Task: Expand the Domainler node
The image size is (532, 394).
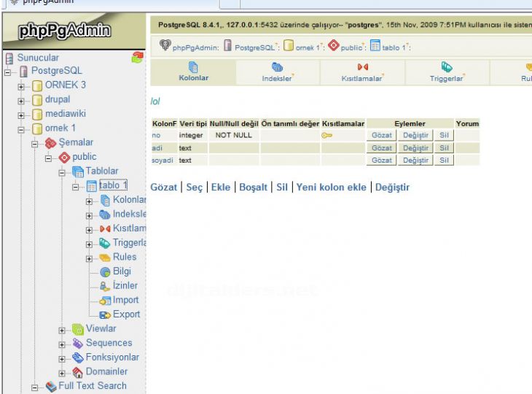Action: [62, 374]
